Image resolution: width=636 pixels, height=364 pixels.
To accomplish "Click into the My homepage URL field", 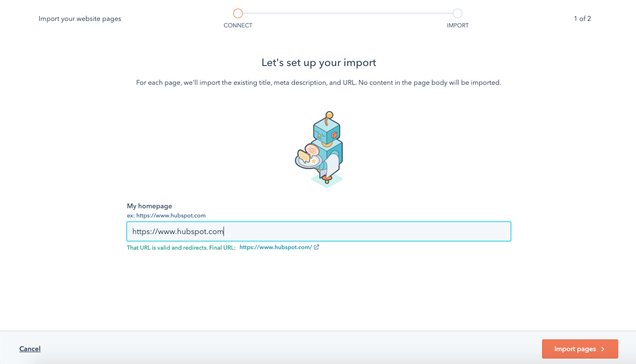I will [x=319, y=231].
